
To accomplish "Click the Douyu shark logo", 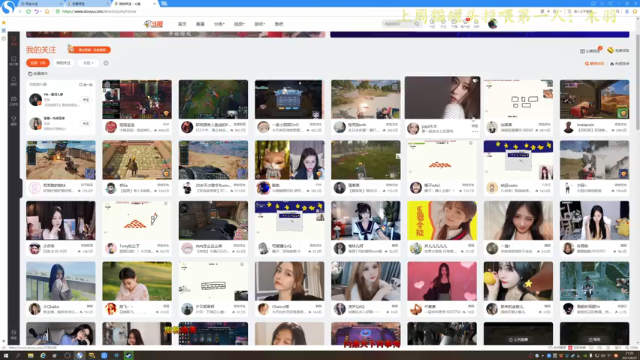I will pyautogui.click(x=153, y=24).
